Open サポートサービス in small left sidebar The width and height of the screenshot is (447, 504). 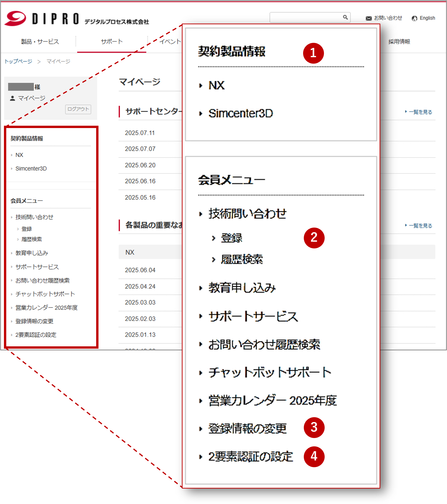(x=37, y=267)
